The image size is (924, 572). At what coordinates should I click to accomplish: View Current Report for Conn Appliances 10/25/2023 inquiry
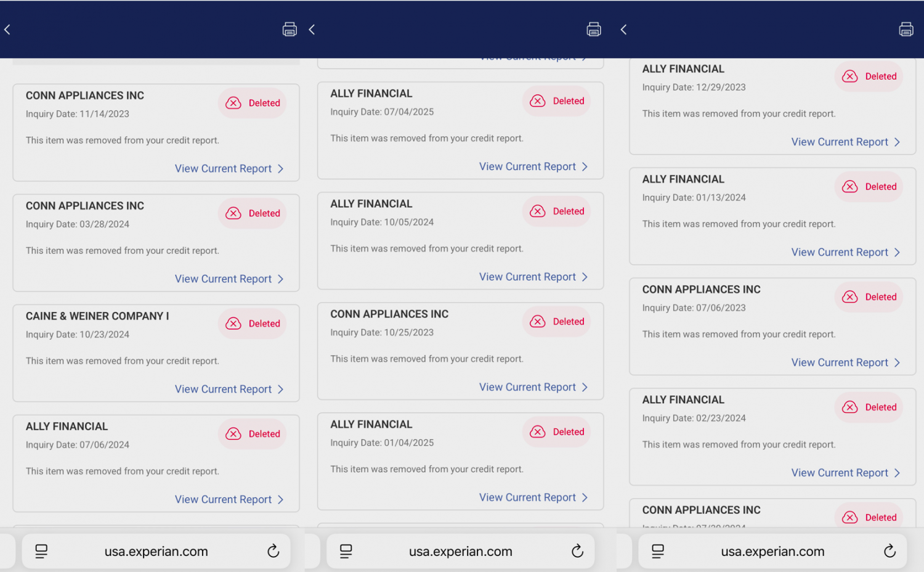[x=527, y=387]
